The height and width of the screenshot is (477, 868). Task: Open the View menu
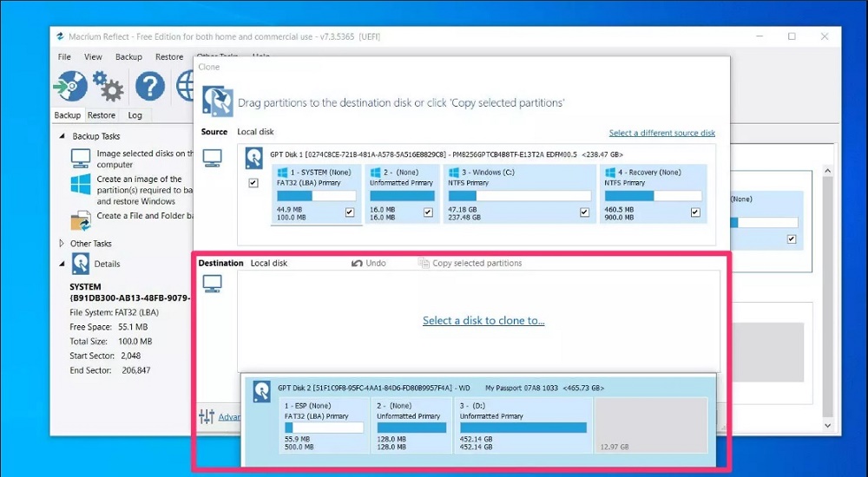click(93, 57)
